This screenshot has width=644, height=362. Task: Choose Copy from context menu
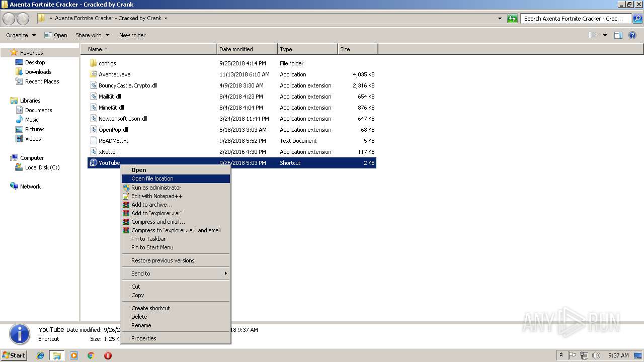[x=176, y=295]
